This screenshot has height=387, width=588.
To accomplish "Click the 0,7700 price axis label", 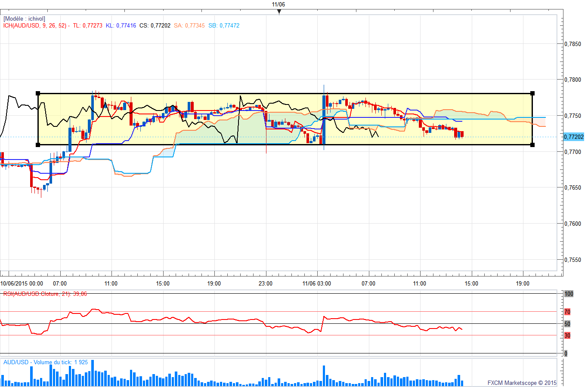I will (x=573, y=152).
